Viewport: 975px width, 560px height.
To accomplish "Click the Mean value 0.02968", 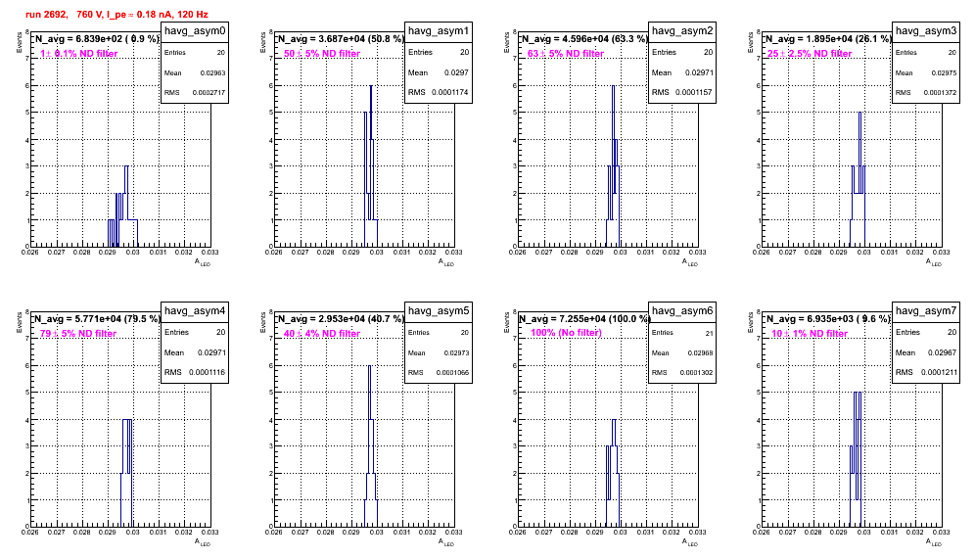I will click(700, 352).
